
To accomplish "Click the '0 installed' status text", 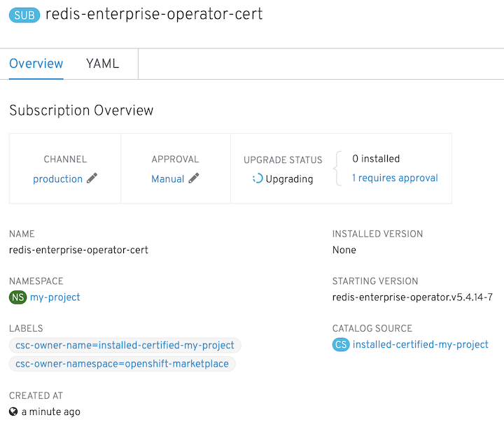I will [x=376, y=159].
